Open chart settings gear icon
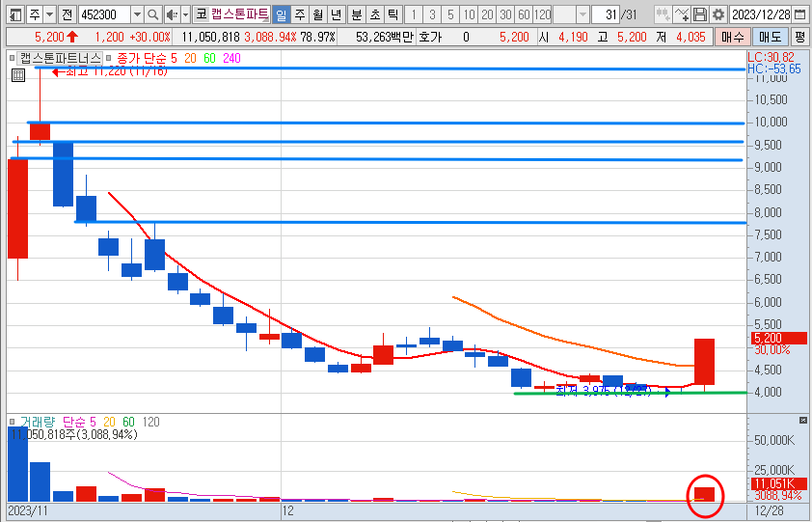This screenshot has height=522, width=812. [718, 14]
